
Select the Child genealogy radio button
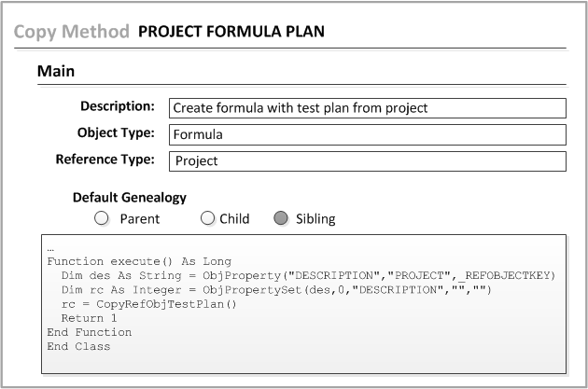[208, 219]
